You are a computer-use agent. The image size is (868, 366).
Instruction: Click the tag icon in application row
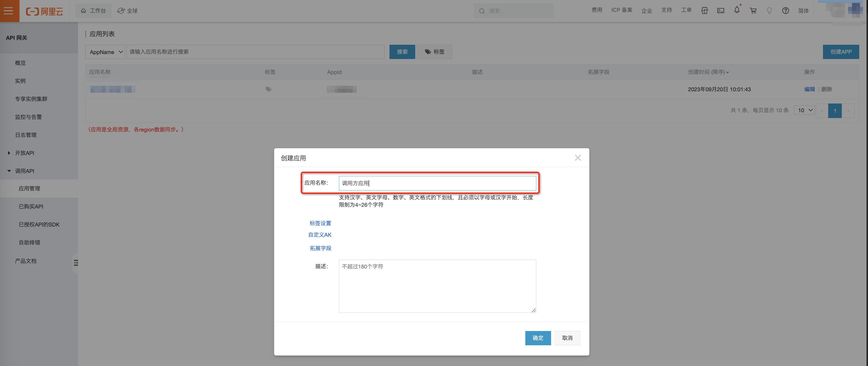click(268, 89)
